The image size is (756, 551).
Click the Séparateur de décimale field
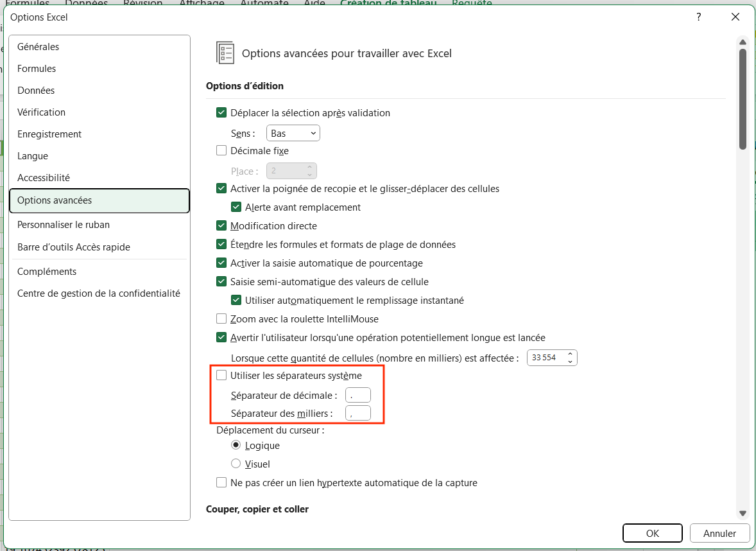tap(358, 395)
